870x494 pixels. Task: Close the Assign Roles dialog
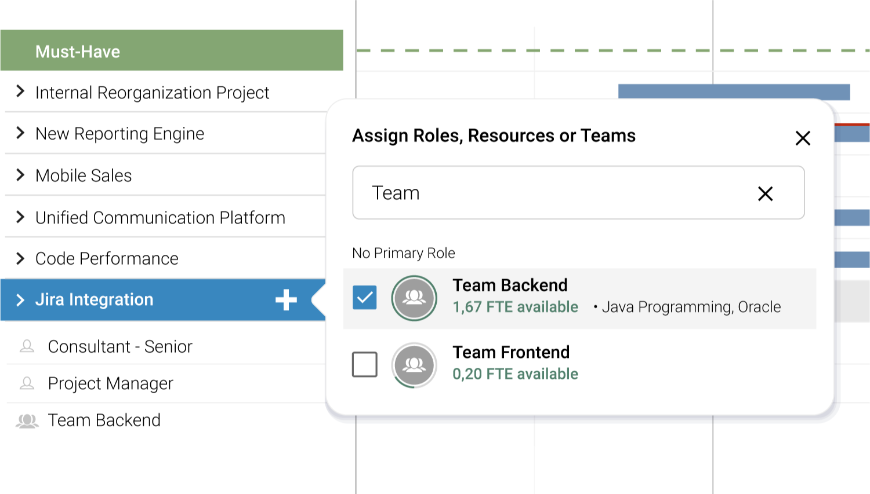point(802,138)
